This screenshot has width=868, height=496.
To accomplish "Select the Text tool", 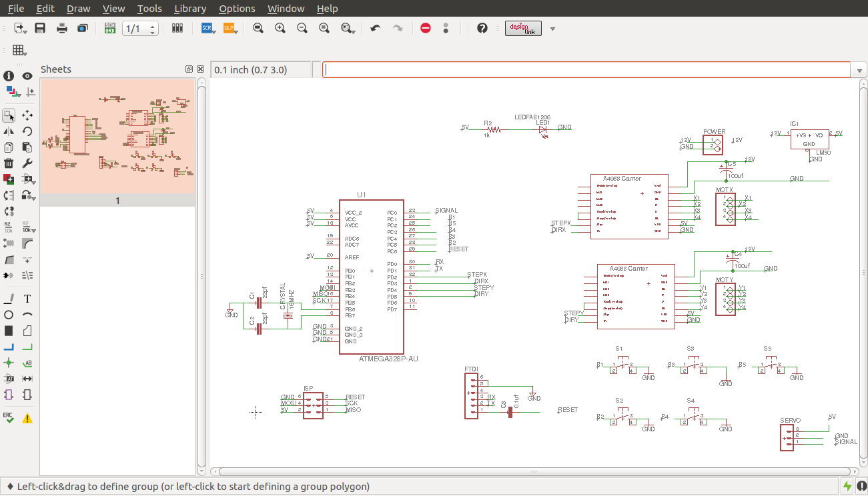I will [27, 299].
